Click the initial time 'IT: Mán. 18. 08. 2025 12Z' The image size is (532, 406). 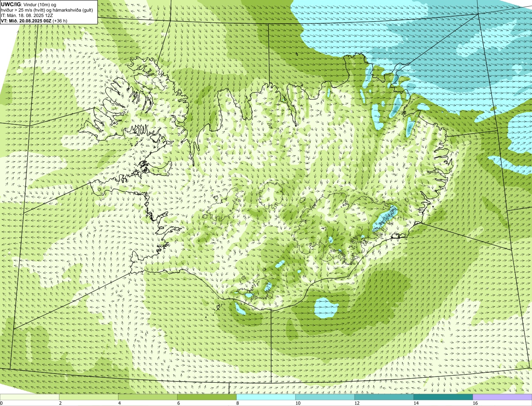[x=27, y=15]
